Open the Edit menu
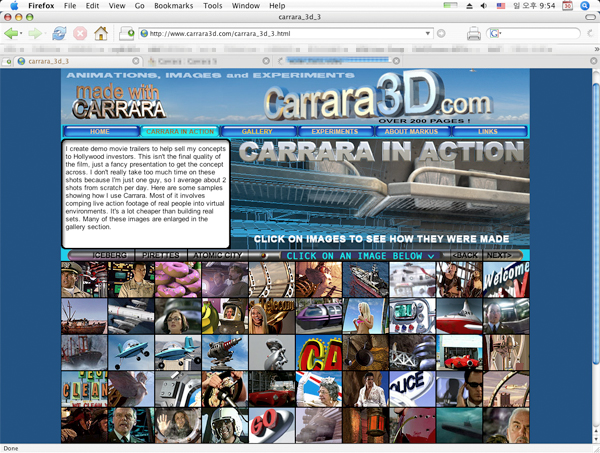Image resolution: width=600 pixels, height=453 pixels. click(x=92, y=6)
